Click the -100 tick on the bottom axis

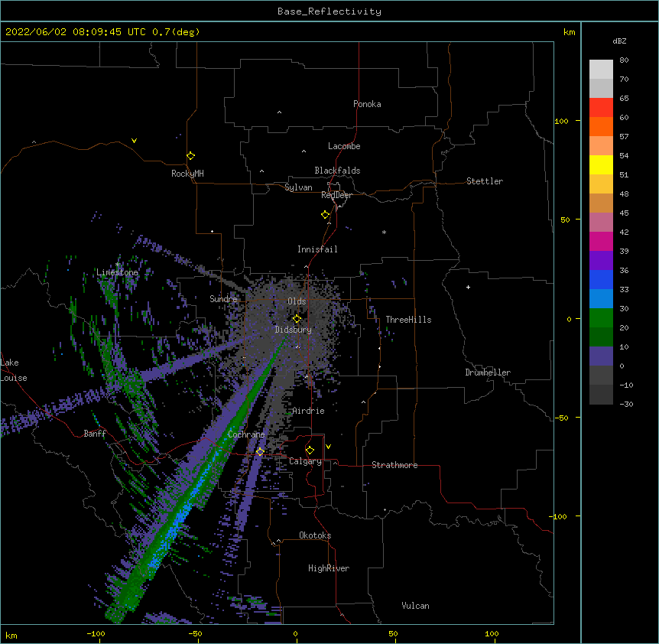pos(96,633)
